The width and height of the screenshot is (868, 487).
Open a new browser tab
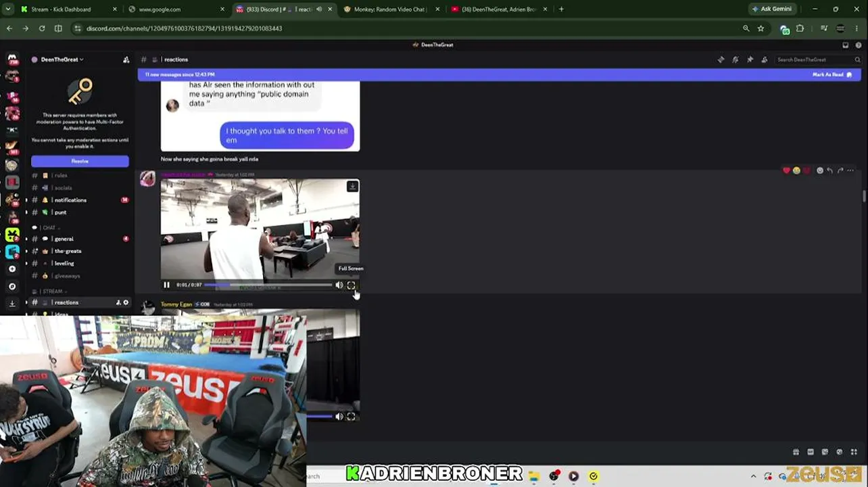coord(561,9)
